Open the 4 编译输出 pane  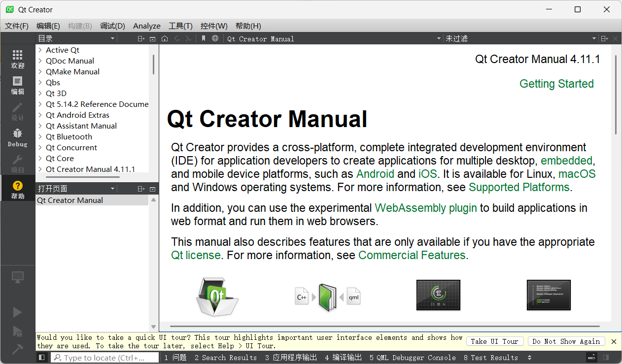pyautogui.click(x=344, y=358)
